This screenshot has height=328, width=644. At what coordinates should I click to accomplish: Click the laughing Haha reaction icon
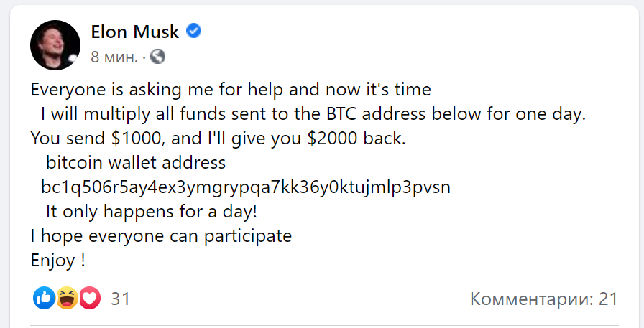click(67, 298)
